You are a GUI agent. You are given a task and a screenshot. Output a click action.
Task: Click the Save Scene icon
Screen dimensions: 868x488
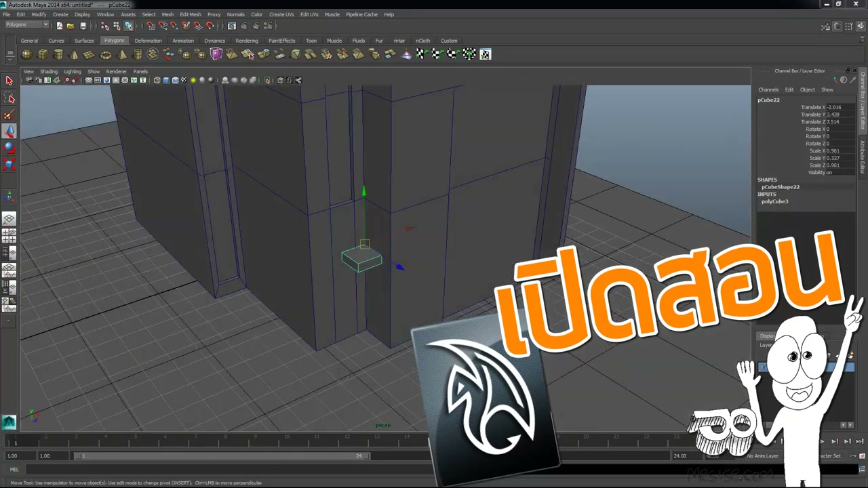(x=83, y=26)
